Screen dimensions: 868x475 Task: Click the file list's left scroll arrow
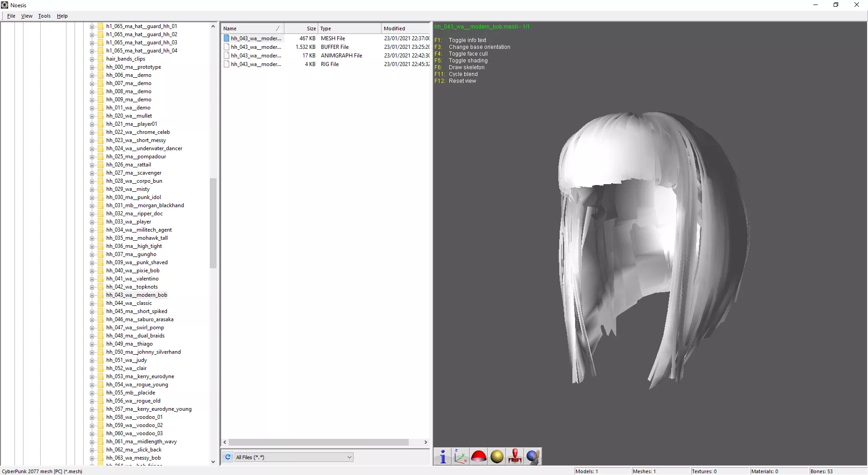point(225,442)
